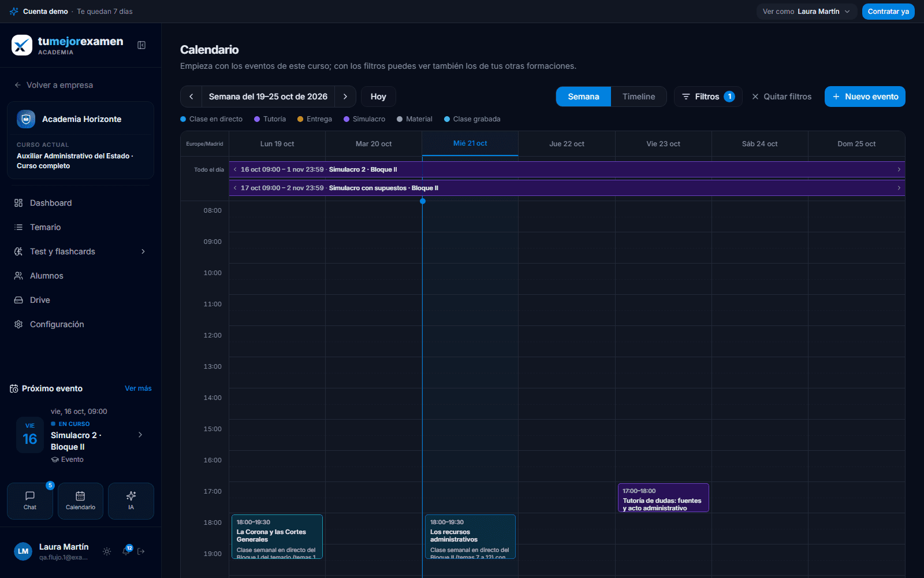Expand Test y flashcards submenu chevron
The height and width of the screenshot is (578, 924).
[143, 251]
